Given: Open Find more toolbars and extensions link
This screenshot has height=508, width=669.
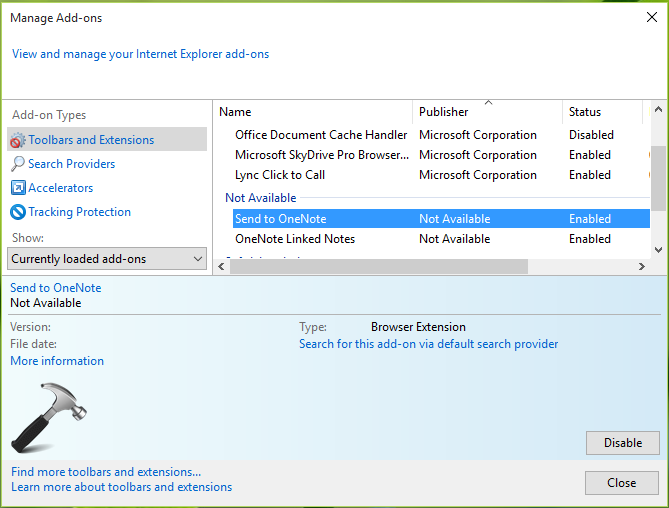Looking at the screenshot, I should tap(106, 472).
